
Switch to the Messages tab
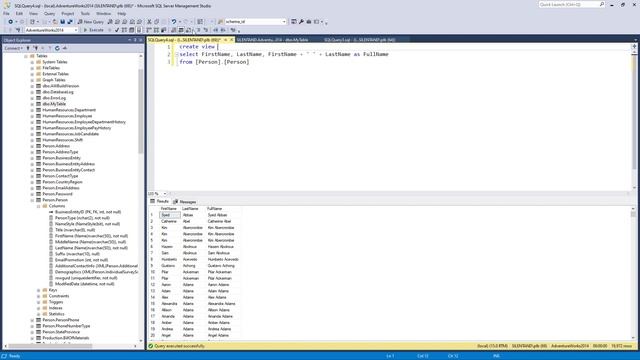[x=184, y=202]
